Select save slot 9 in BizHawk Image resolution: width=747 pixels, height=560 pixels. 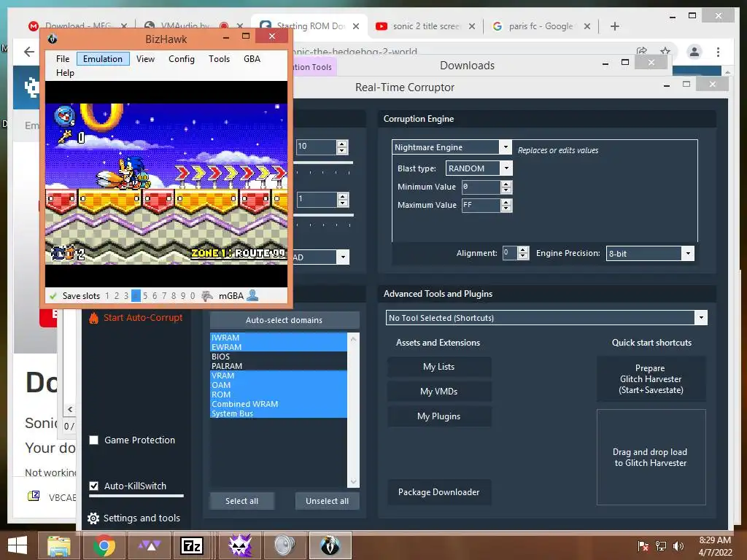pos(183,296)
